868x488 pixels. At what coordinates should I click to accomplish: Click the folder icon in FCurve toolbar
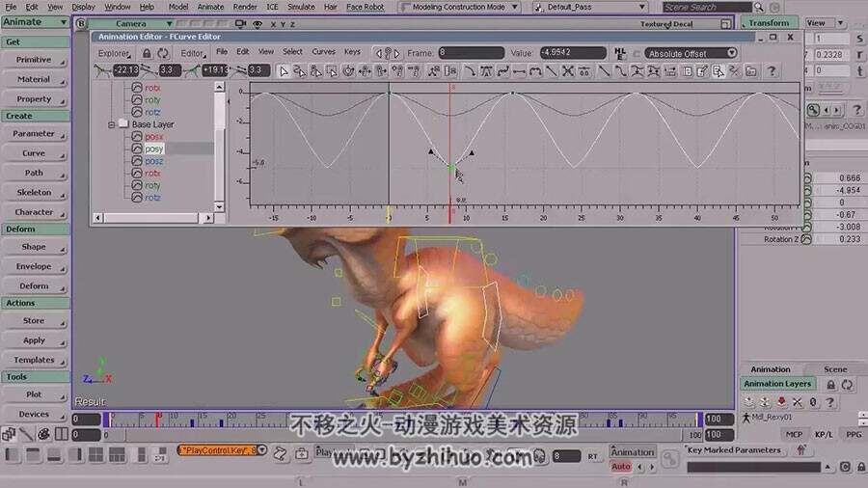tap(751, 70)
